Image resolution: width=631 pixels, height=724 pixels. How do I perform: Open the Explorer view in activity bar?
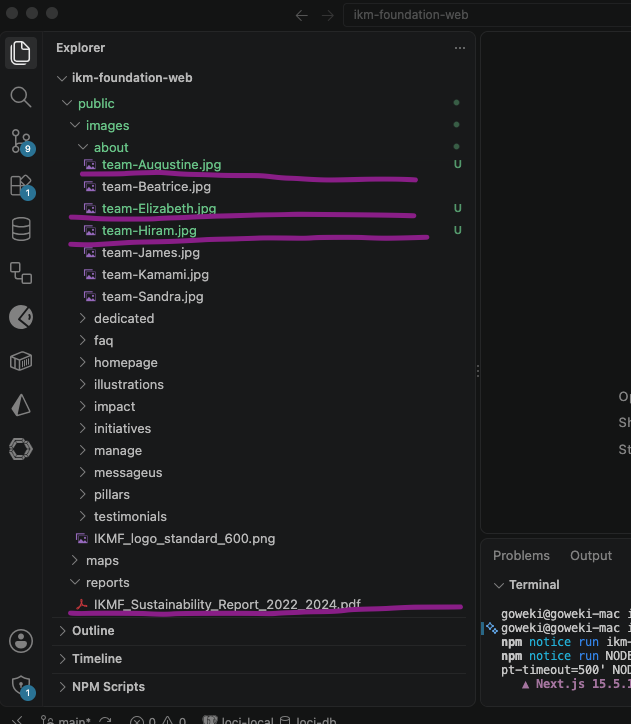pyautogui.click(x=21, y=53)
